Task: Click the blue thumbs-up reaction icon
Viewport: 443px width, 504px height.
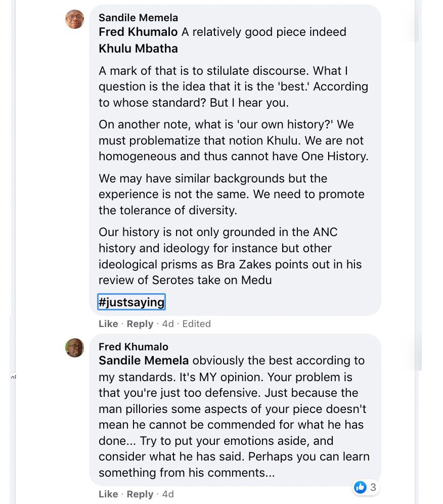Action: tap(360, 487)
